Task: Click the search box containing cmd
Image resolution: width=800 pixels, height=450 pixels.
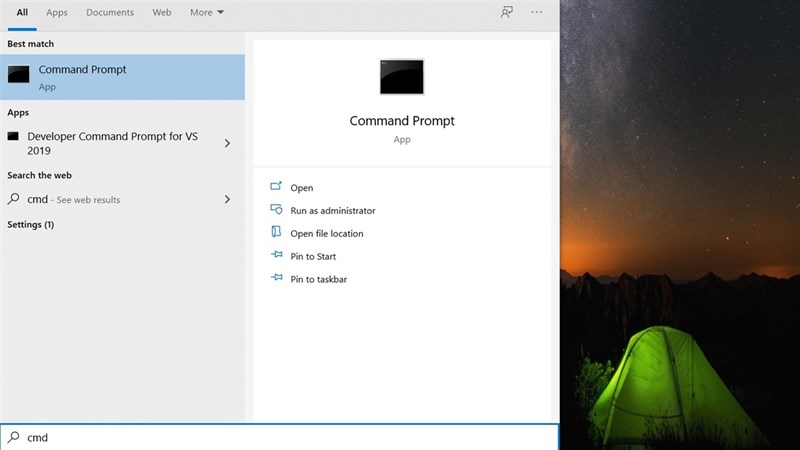Action: (x=280, y=437)
